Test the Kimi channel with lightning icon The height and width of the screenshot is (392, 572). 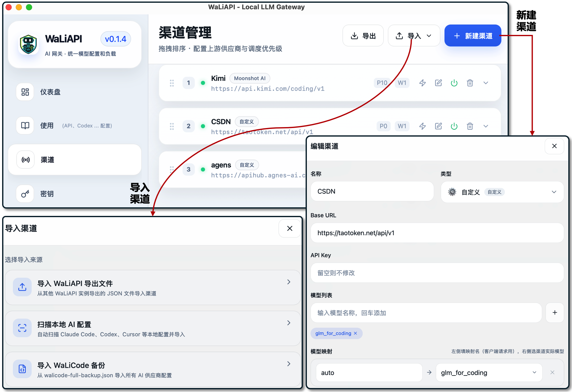coord(422,83)
